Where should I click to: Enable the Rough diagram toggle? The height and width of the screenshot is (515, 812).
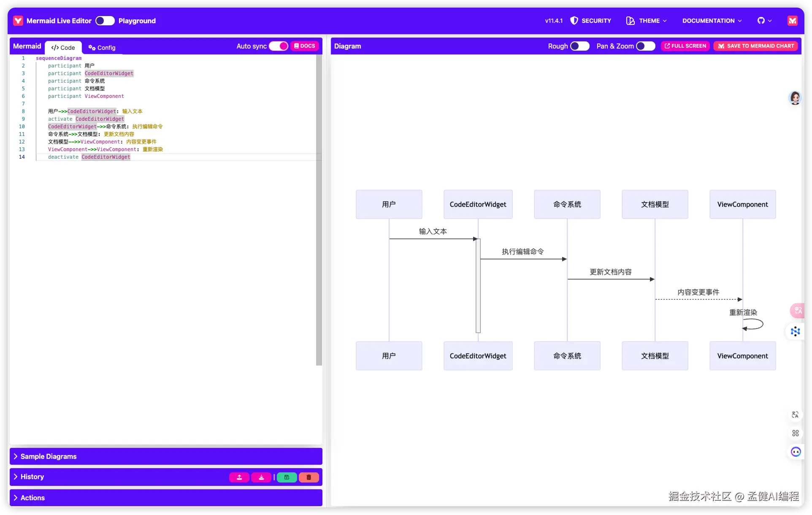coord(579,46)
